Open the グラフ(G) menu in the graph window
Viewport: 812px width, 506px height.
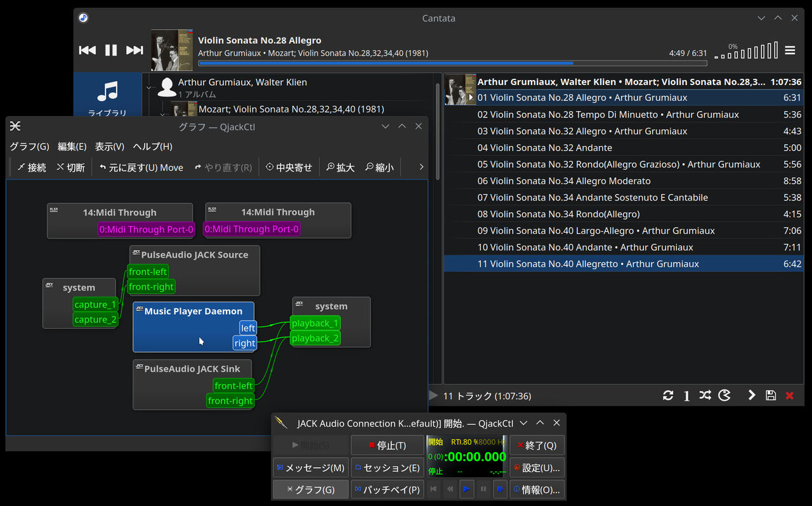pyautogui.click(x=29, y=146)
